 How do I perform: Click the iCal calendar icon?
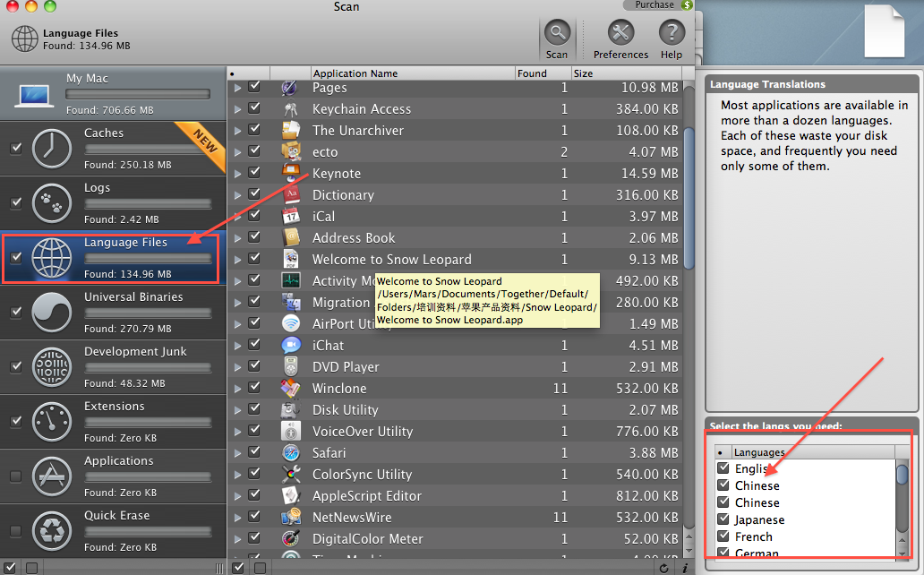[290, 216]
